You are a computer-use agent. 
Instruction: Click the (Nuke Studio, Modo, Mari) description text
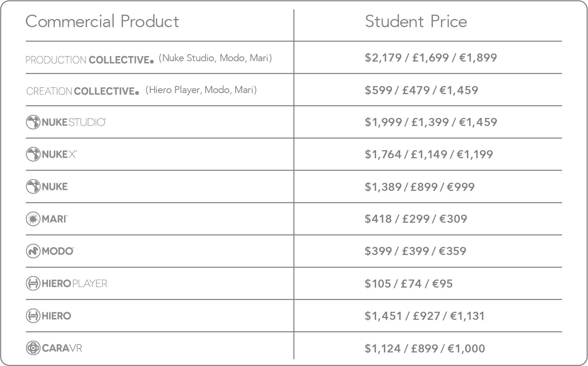[x=215, y=58]
